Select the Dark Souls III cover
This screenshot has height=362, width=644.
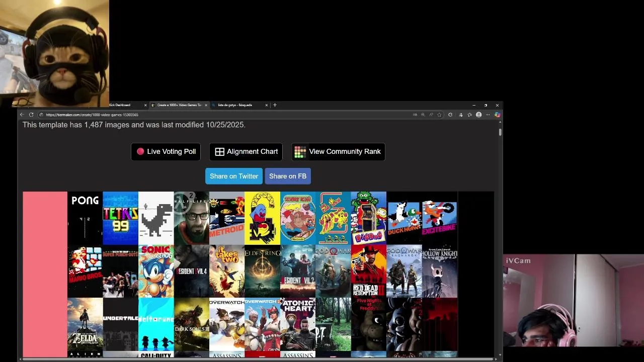pos(191,324)
